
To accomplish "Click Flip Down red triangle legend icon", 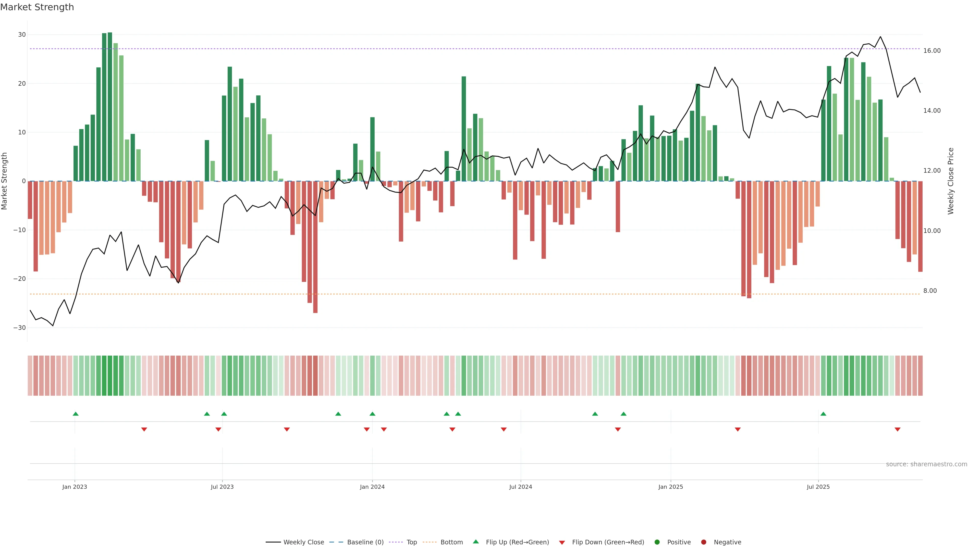I will pos(562,542).
